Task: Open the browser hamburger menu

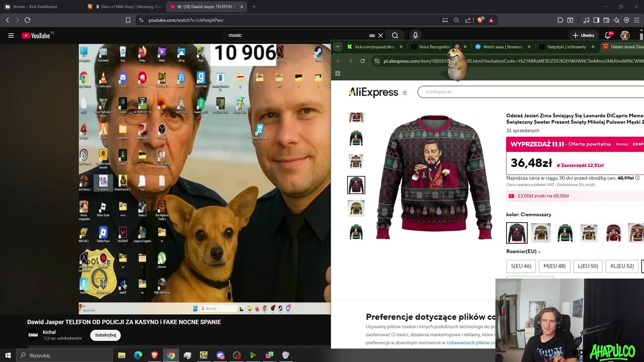Action: tap(637, 20)
